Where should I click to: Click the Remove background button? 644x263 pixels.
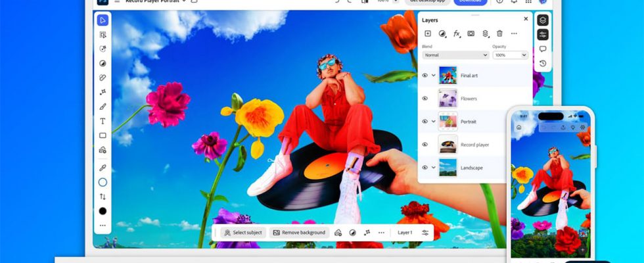(x=299, y=233)
